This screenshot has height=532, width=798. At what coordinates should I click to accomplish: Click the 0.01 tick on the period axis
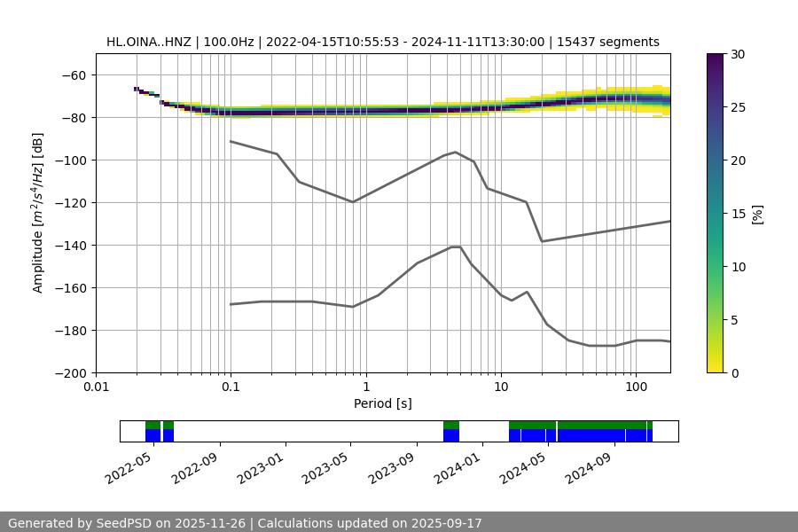(x=96, y=387)
